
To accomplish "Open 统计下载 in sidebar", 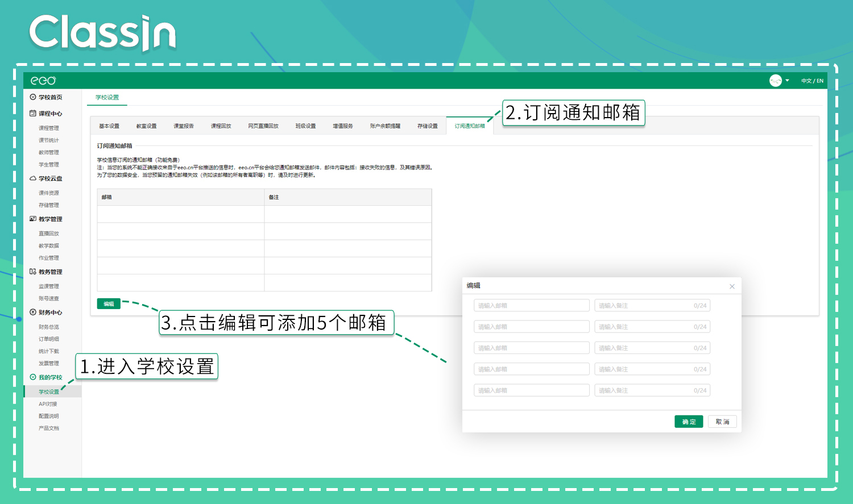I will click(49, 351).
